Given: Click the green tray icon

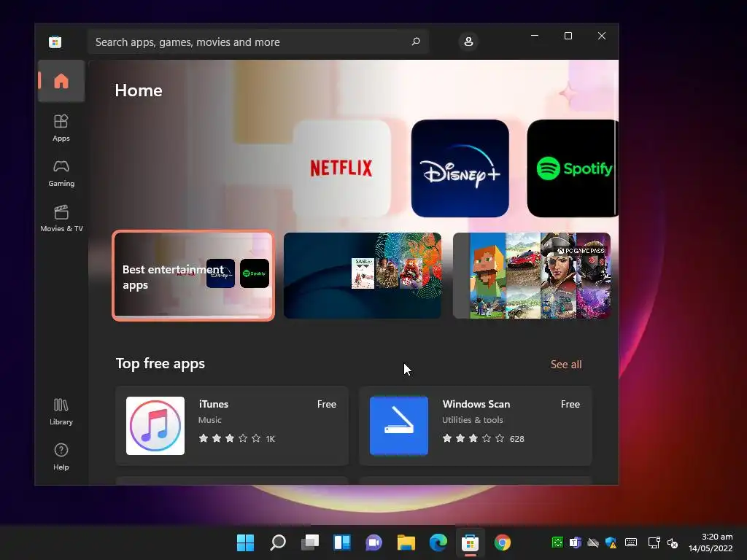Looking at the screenshot, I should tap(557, 542).
